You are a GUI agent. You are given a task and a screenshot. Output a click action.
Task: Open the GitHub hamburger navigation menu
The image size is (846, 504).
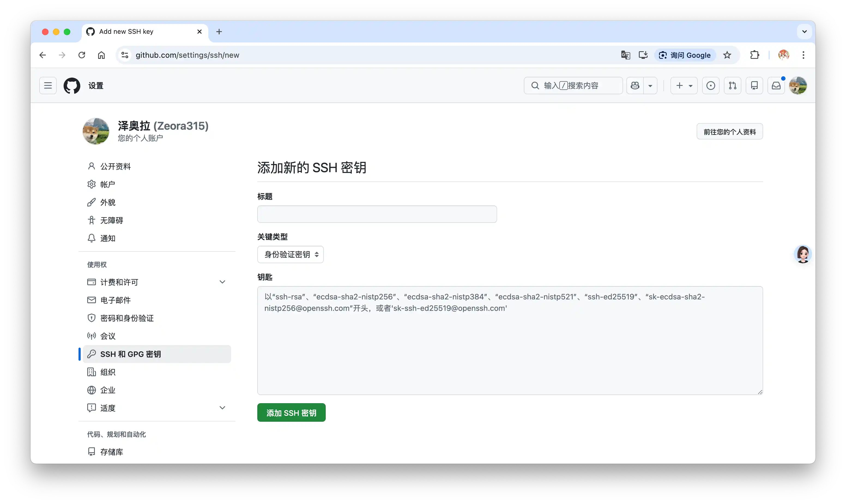(48, 86)
